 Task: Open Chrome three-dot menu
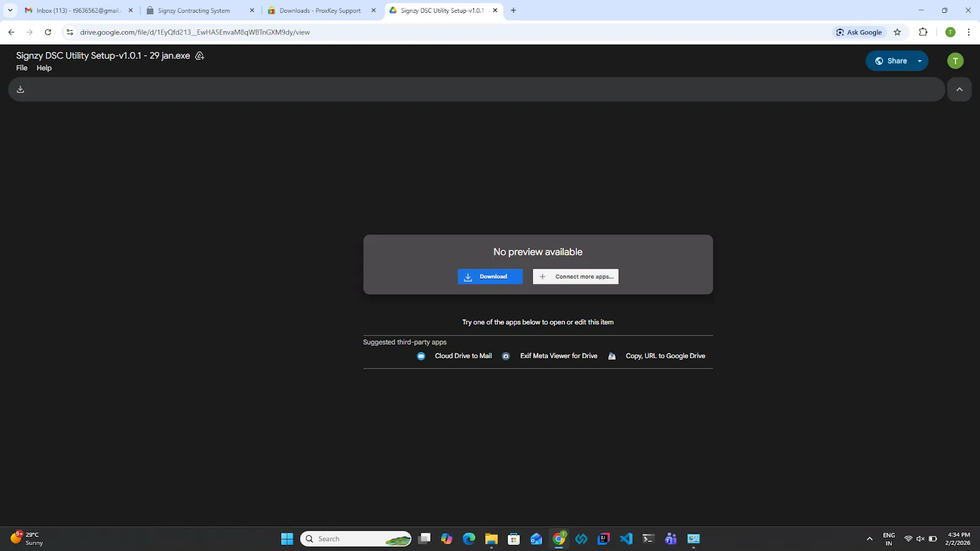968,32
